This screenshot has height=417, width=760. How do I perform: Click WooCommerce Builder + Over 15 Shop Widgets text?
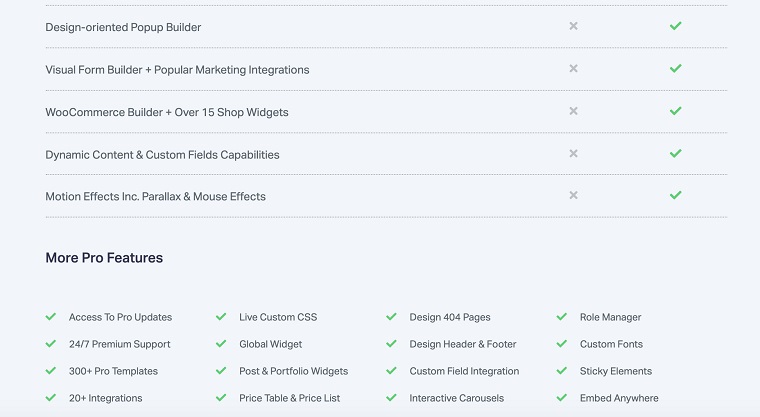click(166, 112)
